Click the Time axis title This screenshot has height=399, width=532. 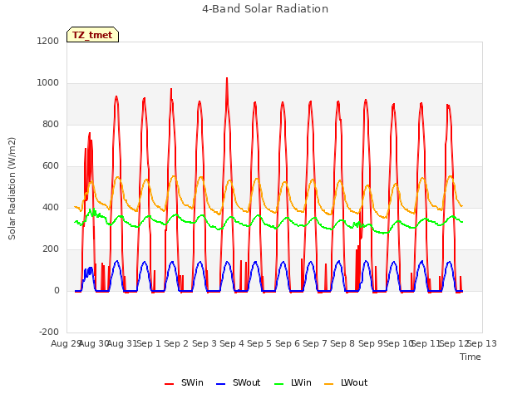click(x=470, y=357)
